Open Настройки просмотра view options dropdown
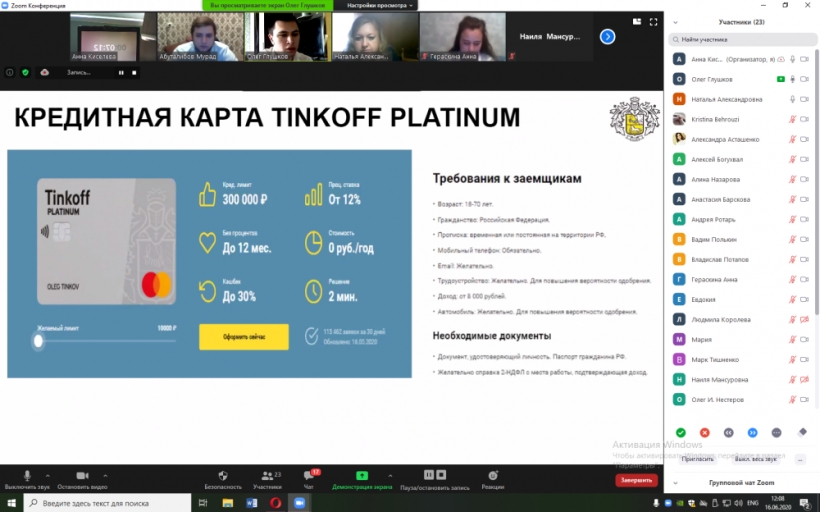The image size is (820, 512). pos(379,5)
